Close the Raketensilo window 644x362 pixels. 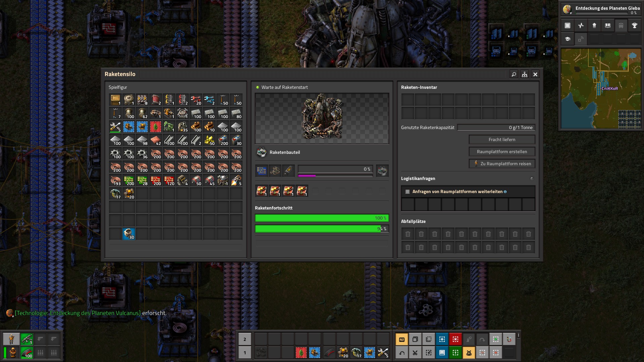pos(535,74)
